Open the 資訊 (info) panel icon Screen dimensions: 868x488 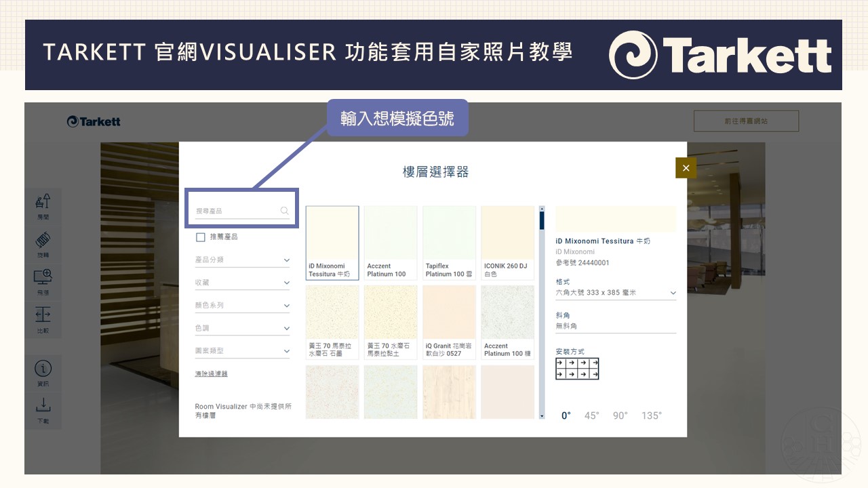click(x=43, y=373)
